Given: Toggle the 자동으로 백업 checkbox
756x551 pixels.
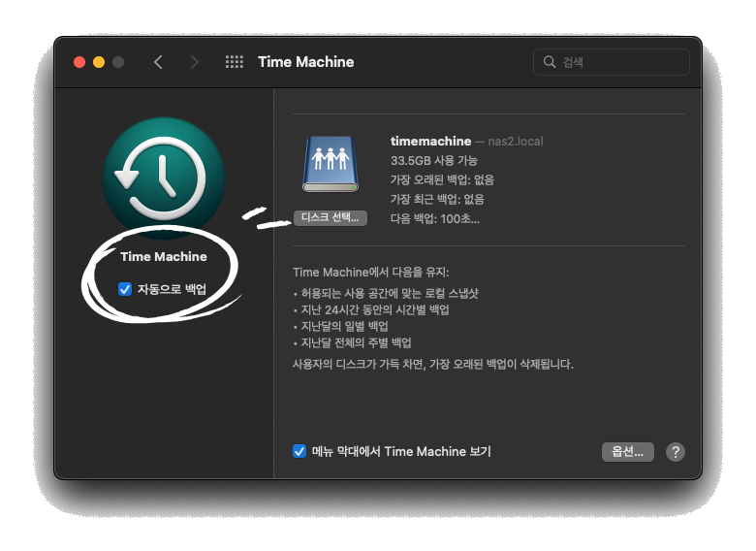Looking at the screenshot, I should pyautogui.click(x=125, y=289).
